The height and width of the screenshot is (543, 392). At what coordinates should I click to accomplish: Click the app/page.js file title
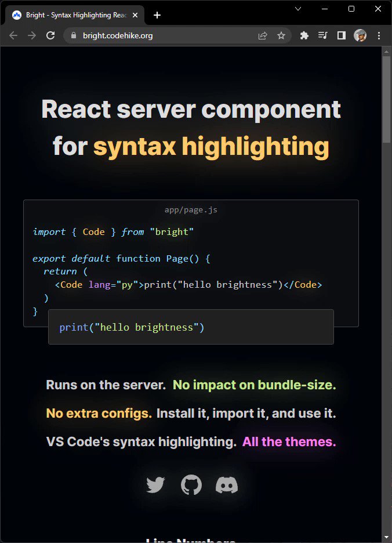[x=191, y=210]
